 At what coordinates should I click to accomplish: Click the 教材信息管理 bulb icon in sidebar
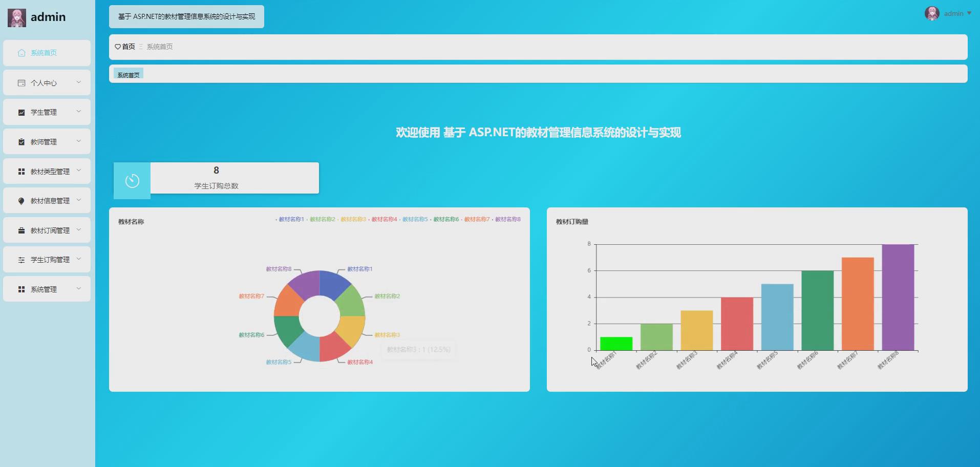(x=22, y=201)
